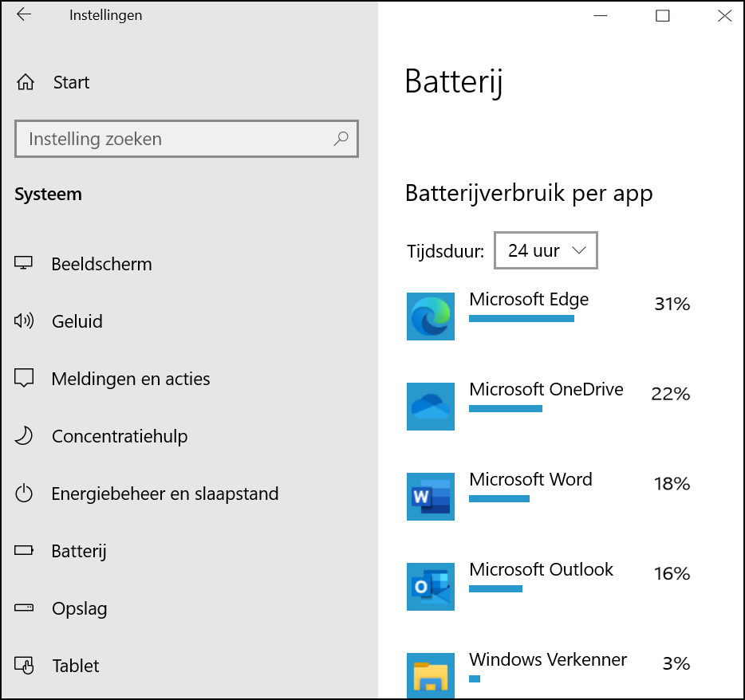The width and height of the screenshot is (745, 700).
Task: Maximize the Instellingen window
Action: pos(662,16)
